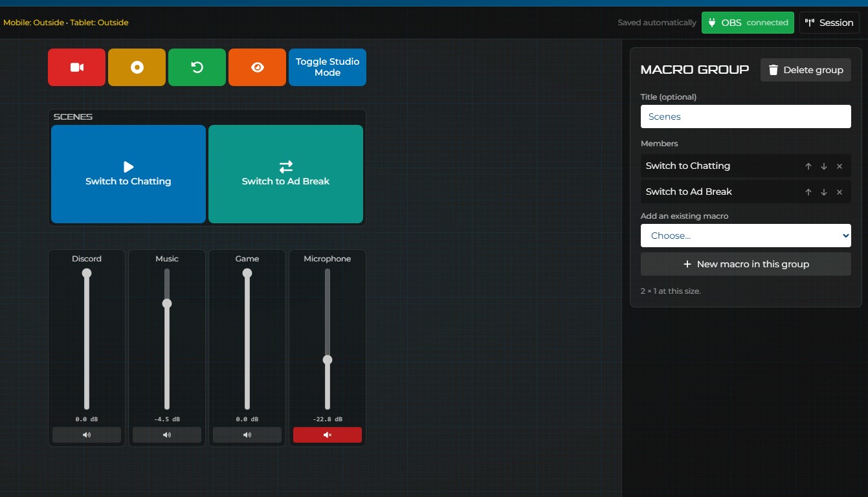Move Switch to Ad Break member down
This screenshot has width=868, height=497.
coord(824,192)
